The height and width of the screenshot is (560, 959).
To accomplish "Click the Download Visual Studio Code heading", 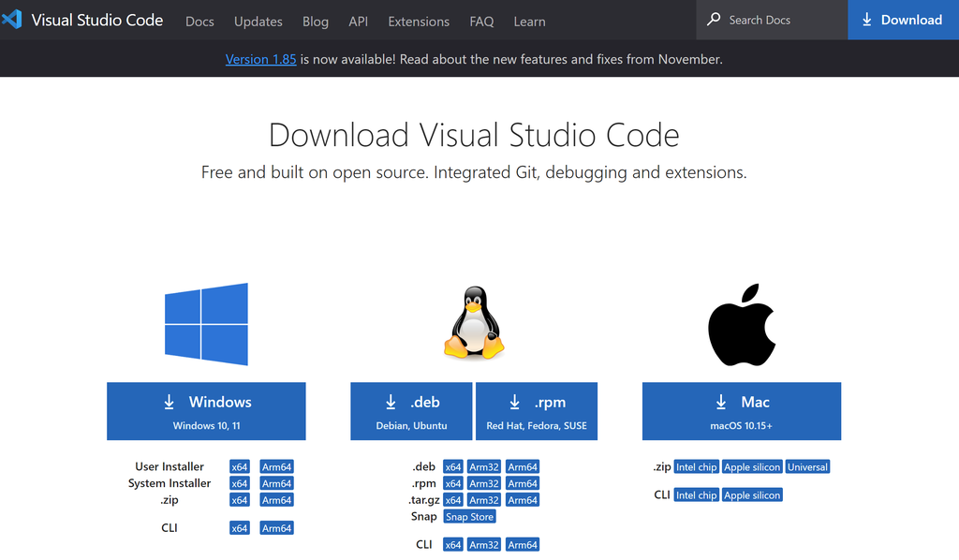I will pos(474,135).
